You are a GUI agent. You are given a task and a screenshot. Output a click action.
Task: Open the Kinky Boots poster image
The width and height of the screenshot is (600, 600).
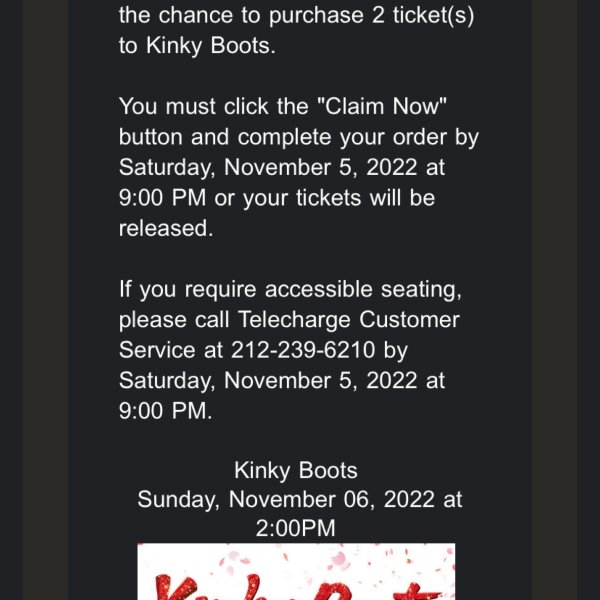coord(296,571)
